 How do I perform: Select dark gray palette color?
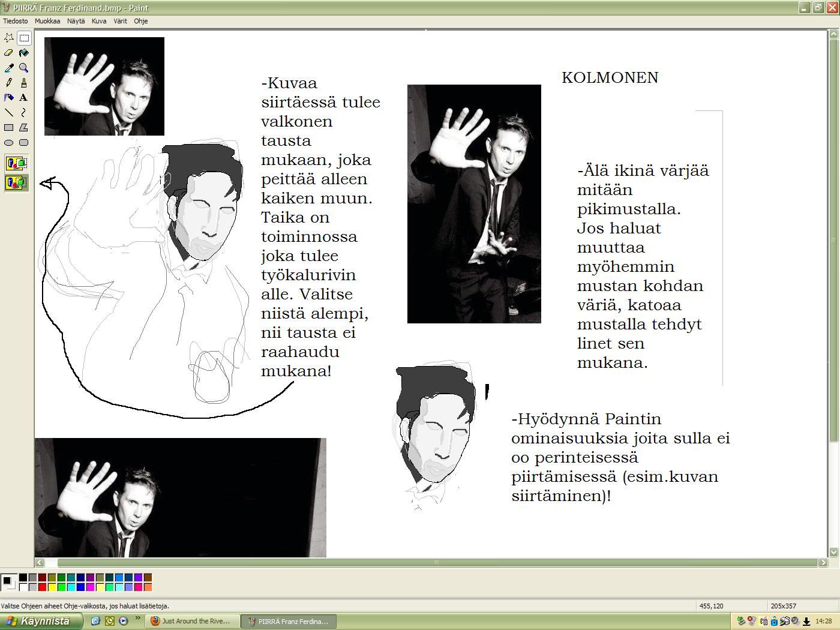32,578
